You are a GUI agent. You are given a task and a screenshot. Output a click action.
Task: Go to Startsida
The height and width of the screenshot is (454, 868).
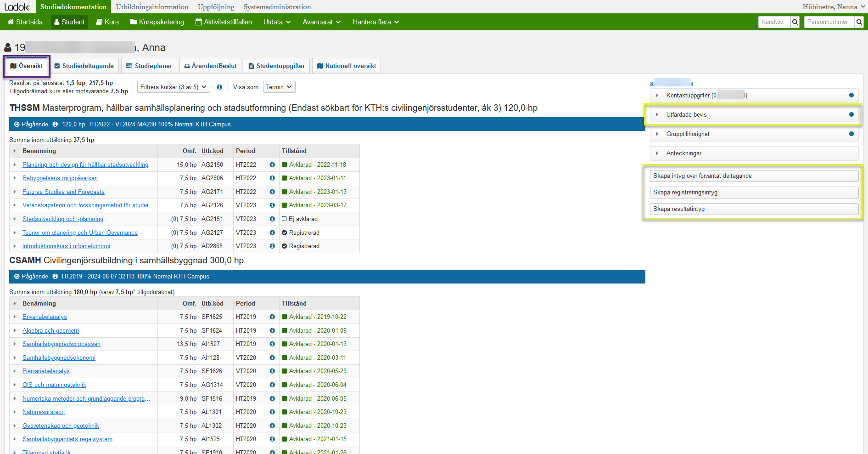pyautogui.click(x=25, y=22)
